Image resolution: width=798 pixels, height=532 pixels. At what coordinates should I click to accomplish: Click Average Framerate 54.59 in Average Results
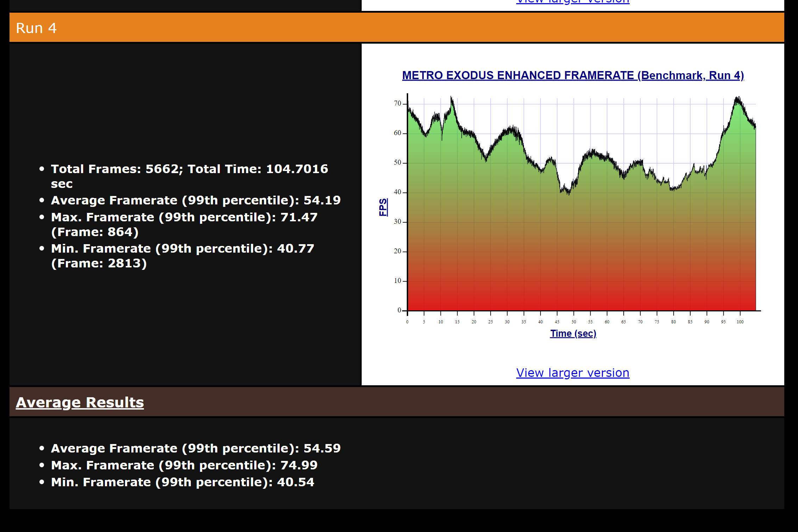click(195, 448)
